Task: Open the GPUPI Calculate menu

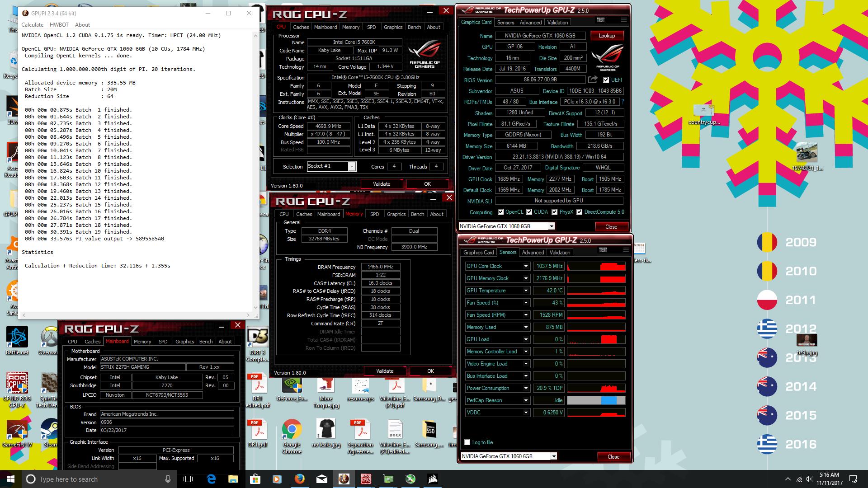Action: click(x=33, y=25)
